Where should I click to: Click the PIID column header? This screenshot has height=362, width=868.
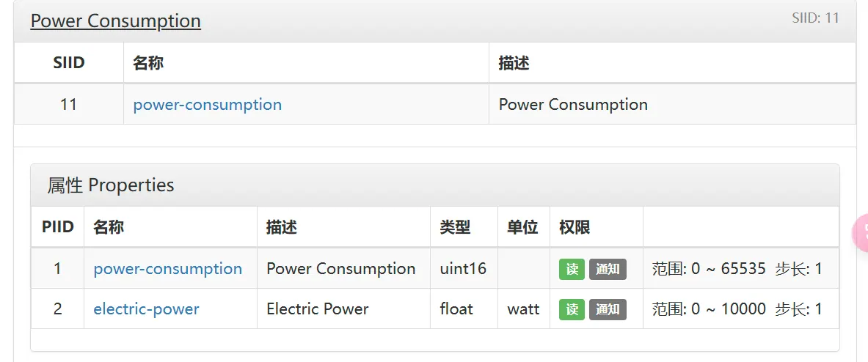pos(58,227)
